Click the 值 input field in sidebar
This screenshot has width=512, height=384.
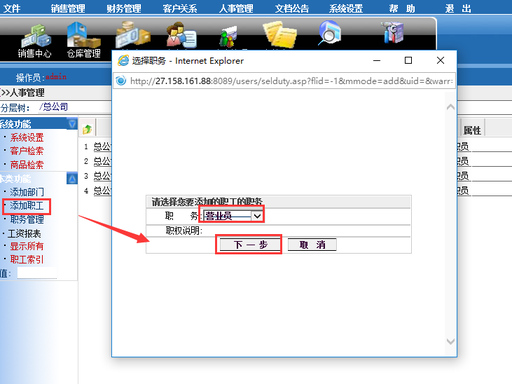(37, 273)
